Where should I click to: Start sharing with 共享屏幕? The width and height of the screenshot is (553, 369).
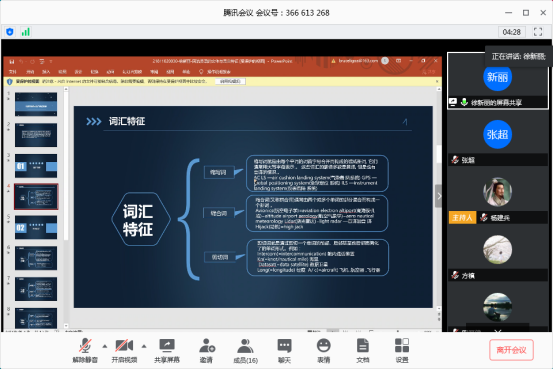point(167,350)
